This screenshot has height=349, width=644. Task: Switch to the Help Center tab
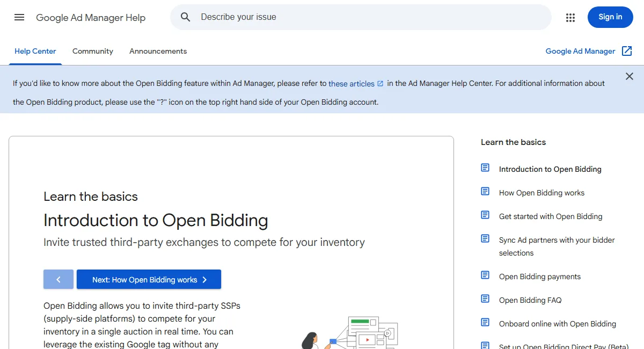pyautogui.click(x=35, y=52)
